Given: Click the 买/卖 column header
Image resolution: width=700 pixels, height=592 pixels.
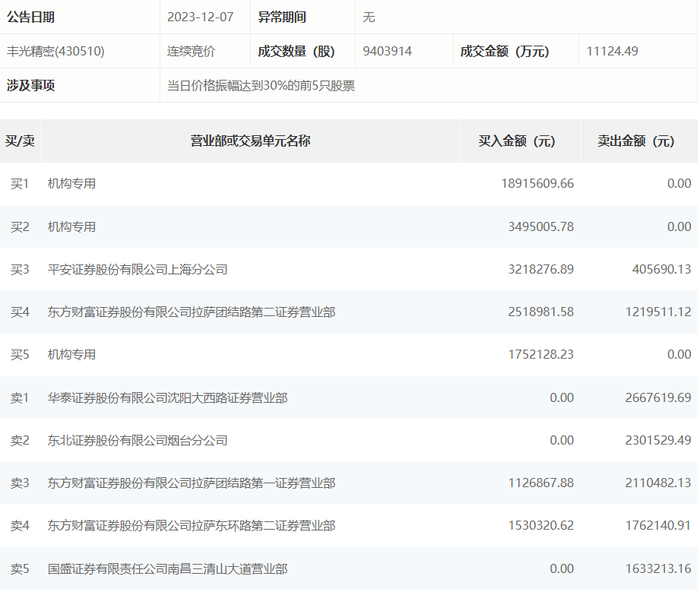Looking at the screenshot, I should click(20, 141).
